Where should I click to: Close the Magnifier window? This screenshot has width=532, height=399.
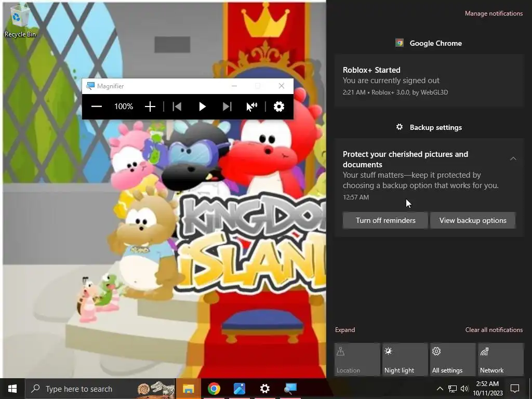tap(281, 86)
